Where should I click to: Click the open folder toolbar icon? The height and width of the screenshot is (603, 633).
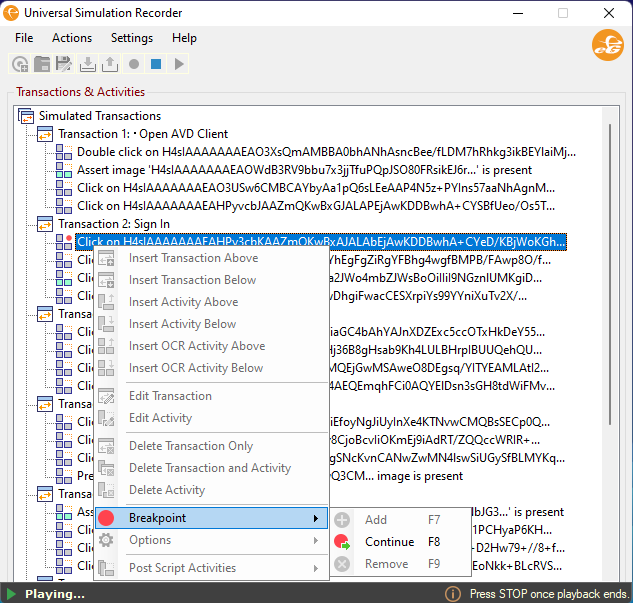42,64
